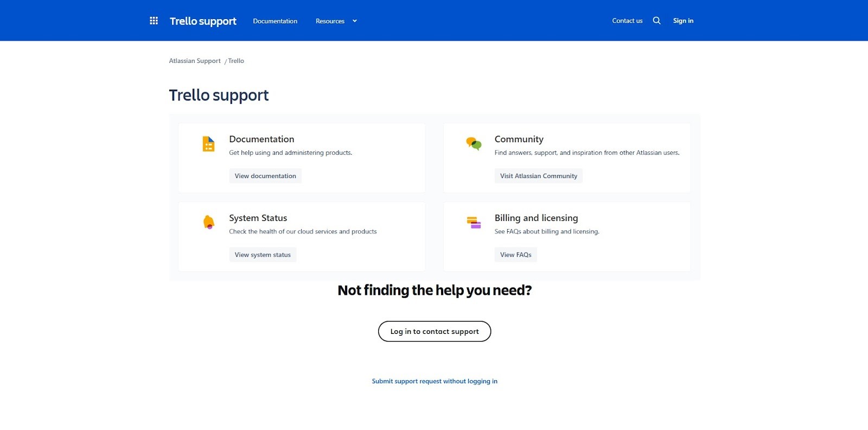Click the View documentation button
Image resolution: width=868 pixels, height=430 pixels.
click(x=265, y=176)
